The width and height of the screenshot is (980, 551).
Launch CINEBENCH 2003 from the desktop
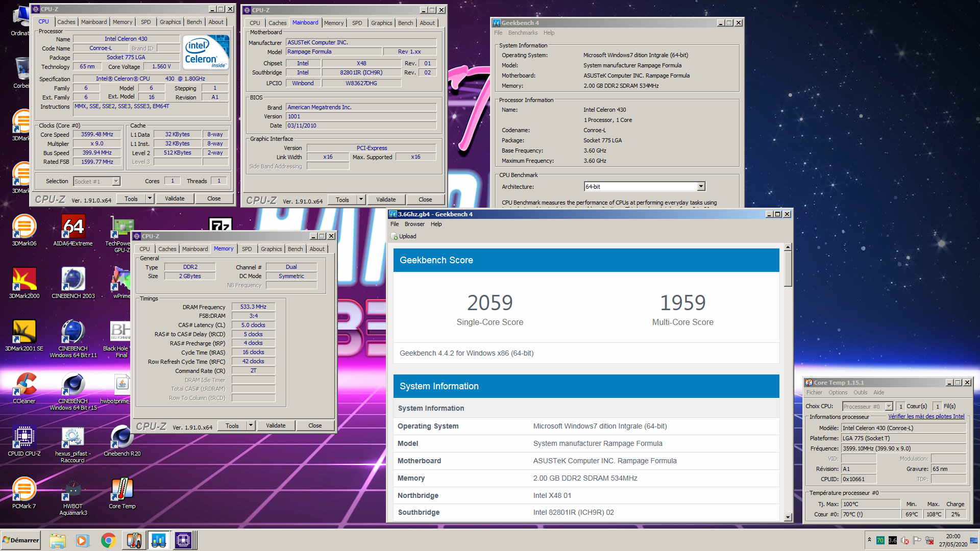pos(73,283)
